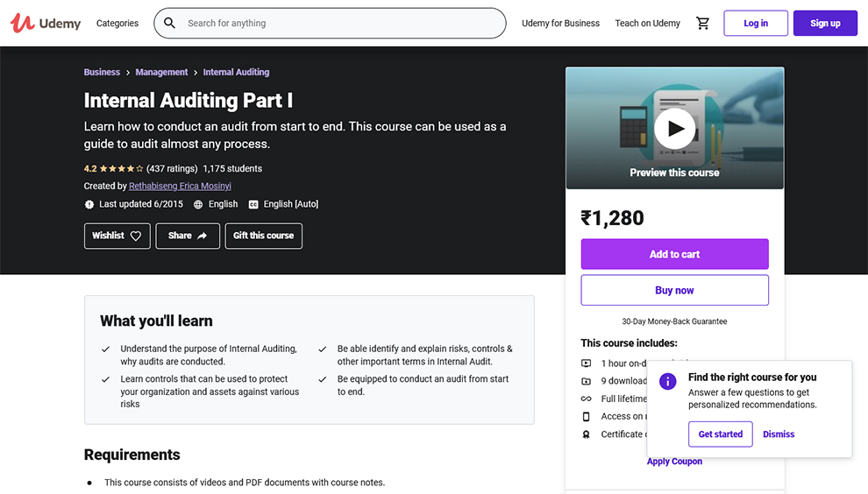868x494 pixels.
Task: Click the 1,175 students text
Action: pyautogui.click(x=232, y=169)
